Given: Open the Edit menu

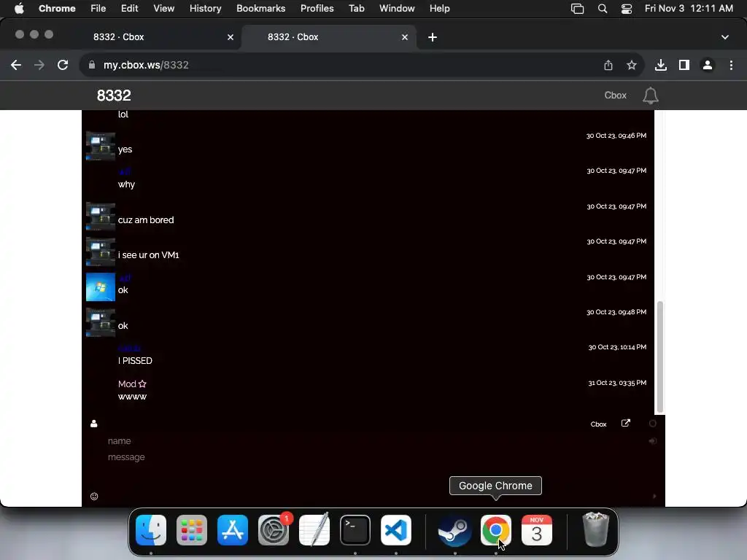Looking at the screenshot, I should (x=129, y=8).
